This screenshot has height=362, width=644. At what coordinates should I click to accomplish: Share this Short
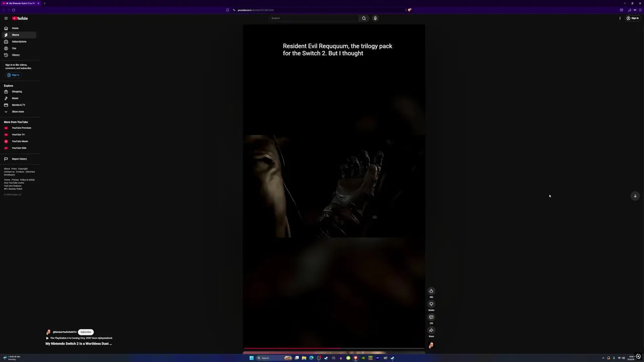click(x=431, y=330)
